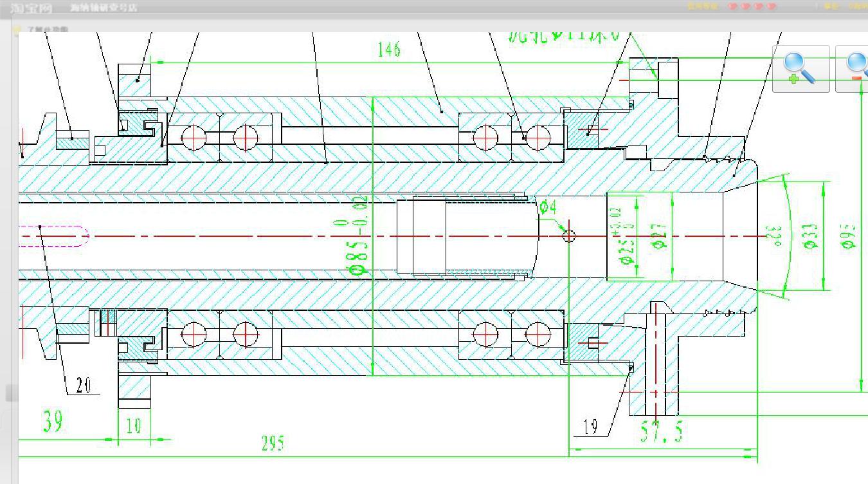Click the Φ27 diameter label
Screen dimensions: 868x484
tap(659, 236)
